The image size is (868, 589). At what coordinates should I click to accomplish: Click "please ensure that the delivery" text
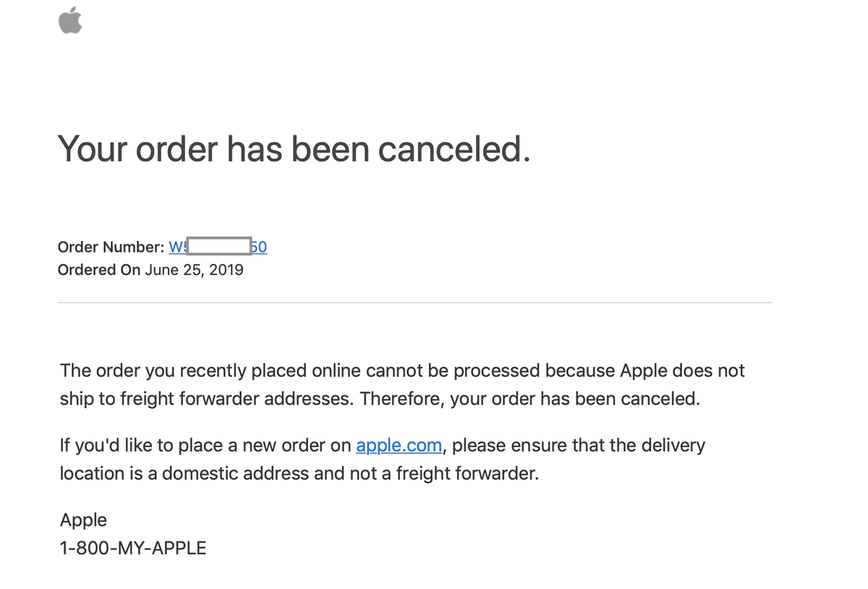pyautogui.click(x=578, y=445)
